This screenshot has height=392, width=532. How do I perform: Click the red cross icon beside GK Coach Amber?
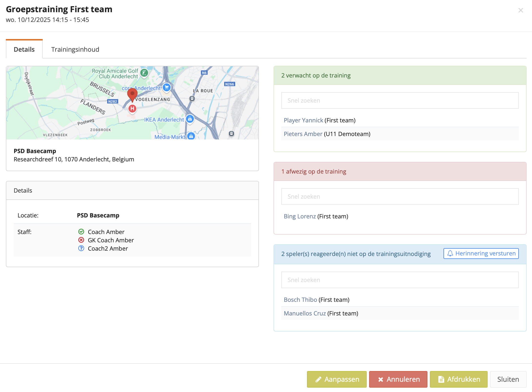81,240
